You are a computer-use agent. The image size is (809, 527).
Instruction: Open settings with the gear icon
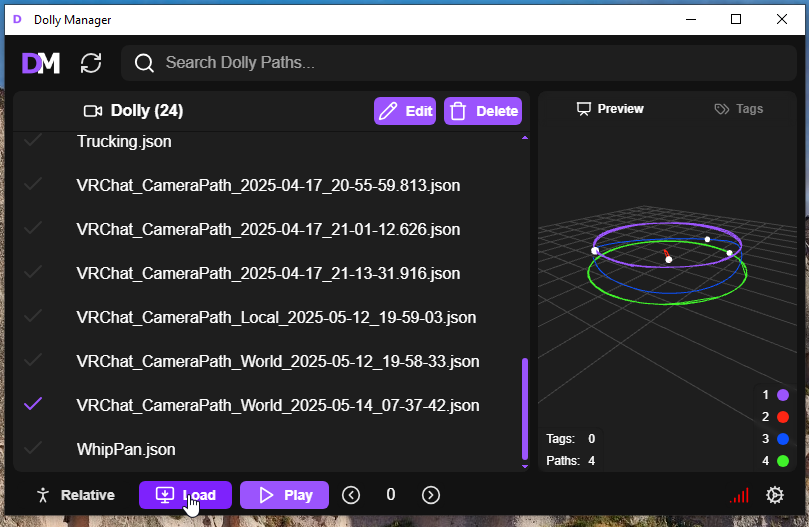pyautogui.click(x=774, y=495)
